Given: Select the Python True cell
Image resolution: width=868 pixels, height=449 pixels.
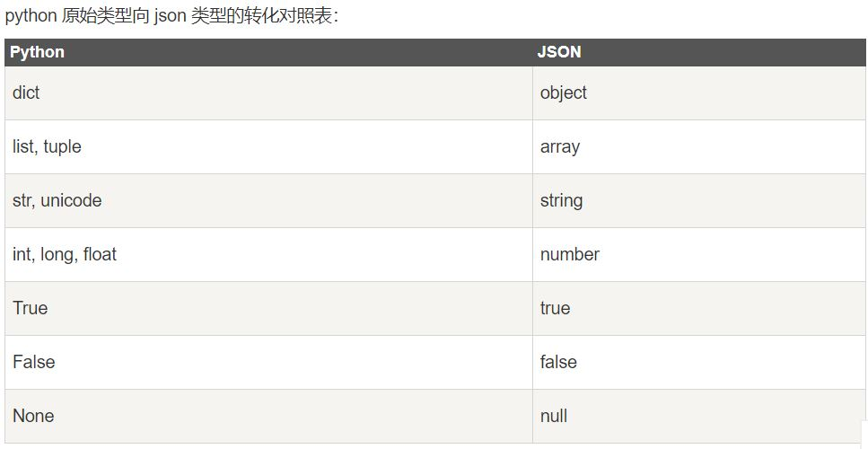Looking at the screenshot, I should (x=268, y=308).
